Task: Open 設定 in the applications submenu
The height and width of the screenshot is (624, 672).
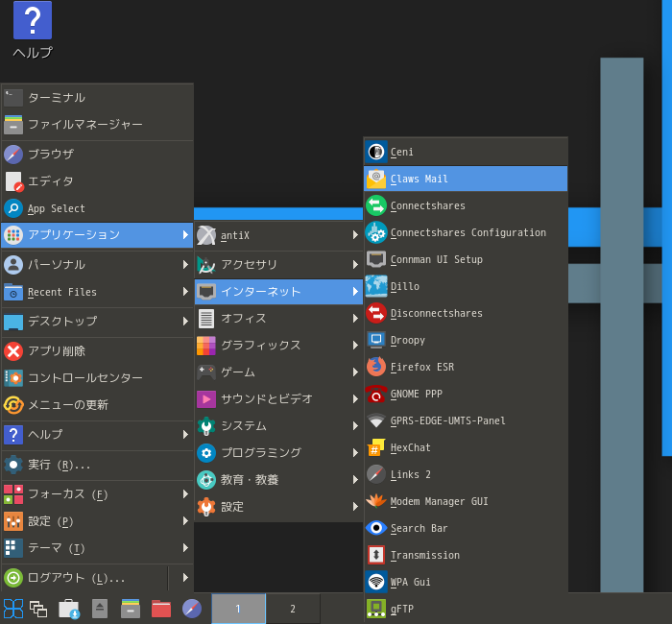Action: tap(278, 507)
